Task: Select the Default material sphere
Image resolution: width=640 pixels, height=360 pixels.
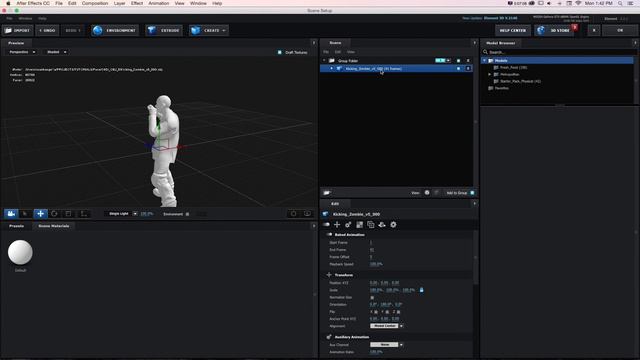Action: (x=20, y=252)
